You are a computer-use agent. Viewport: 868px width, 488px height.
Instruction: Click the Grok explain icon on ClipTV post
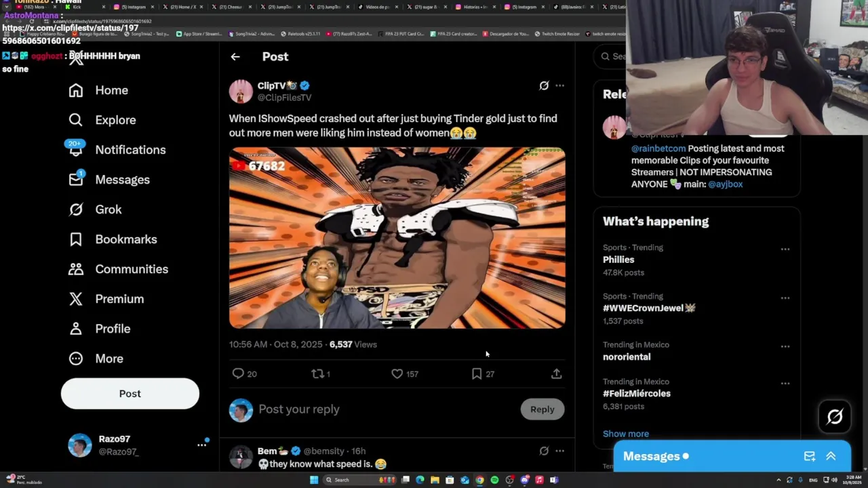[x=544, y=85]
